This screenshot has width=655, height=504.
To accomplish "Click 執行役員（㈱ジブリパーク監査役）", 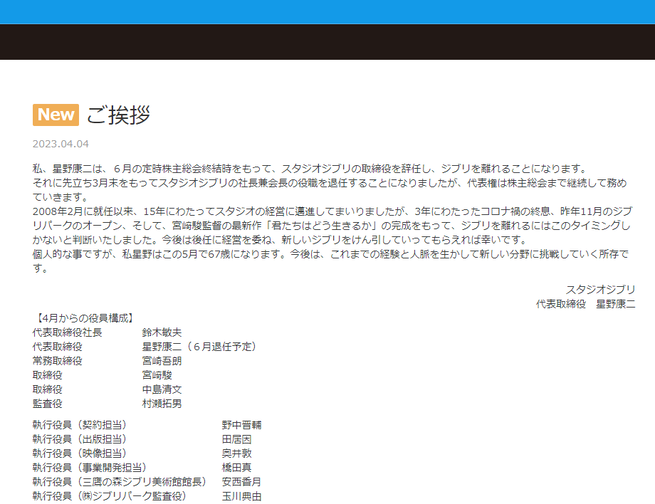I will click(x=109, y=496).
